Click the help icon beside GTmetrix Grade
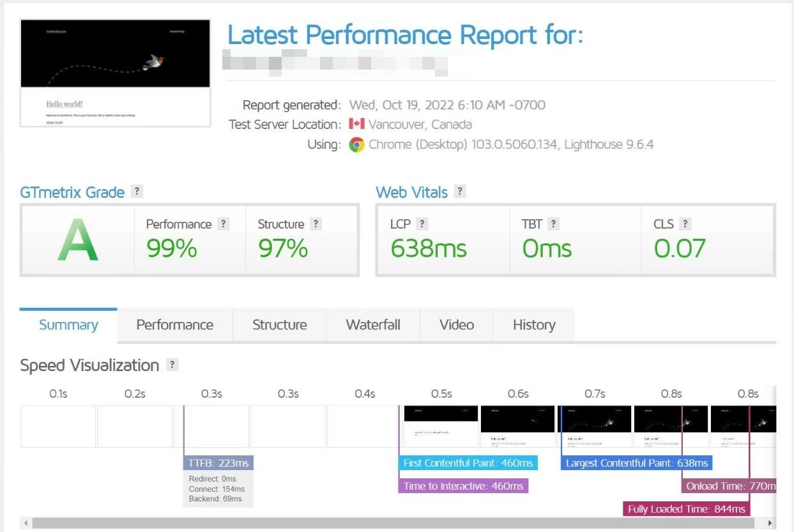The width and height of the screenshot is (794, 532). pos(136,192)
